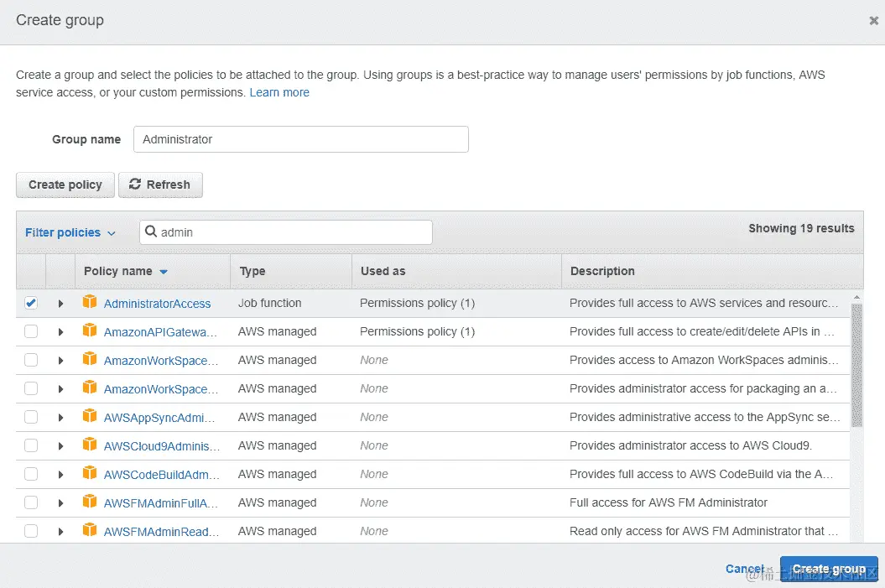
Task: Expand the AdministratorAccess policy details arrow
Action: click(60, 304)
